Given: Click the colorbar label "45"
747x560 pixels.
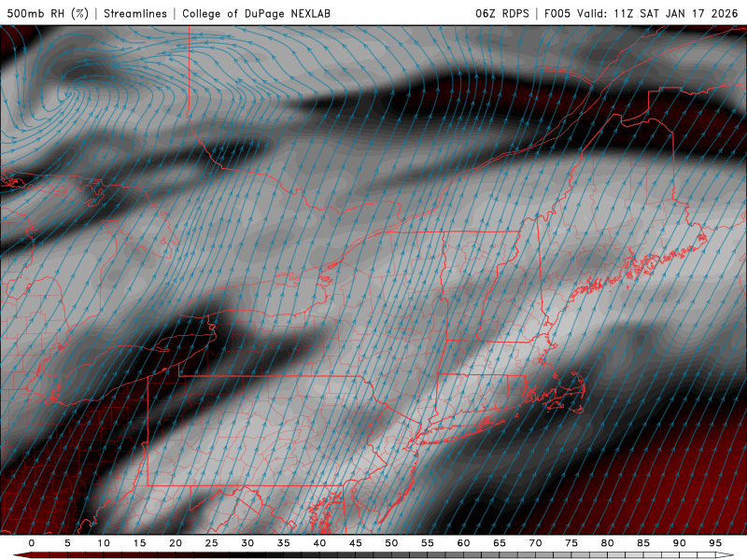Looking at the screenshot, I should tap(356, 543).
